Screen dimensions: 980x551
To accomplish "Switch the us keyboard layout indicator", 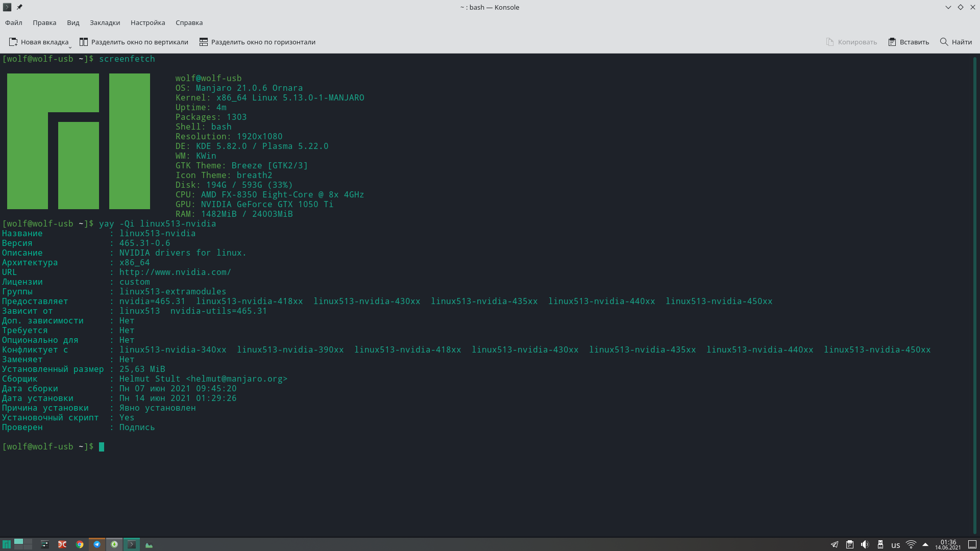I will (895, 545).
